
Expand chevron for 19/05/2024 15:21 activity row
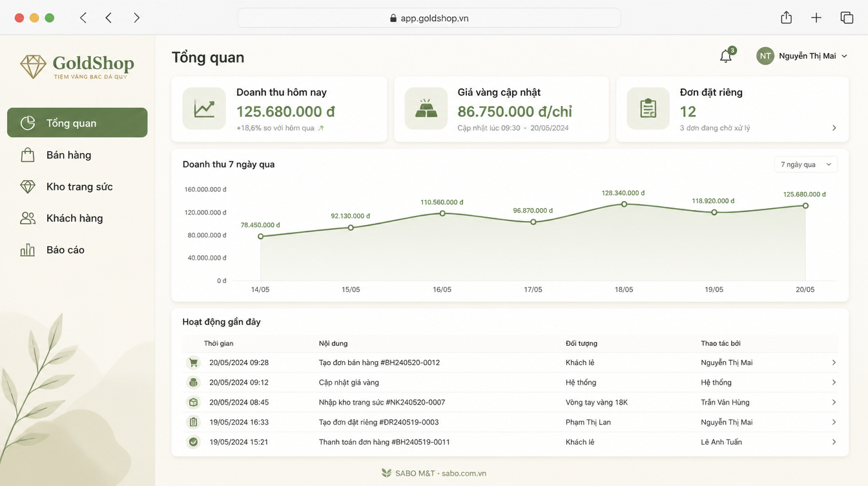(x=834, y=443)
